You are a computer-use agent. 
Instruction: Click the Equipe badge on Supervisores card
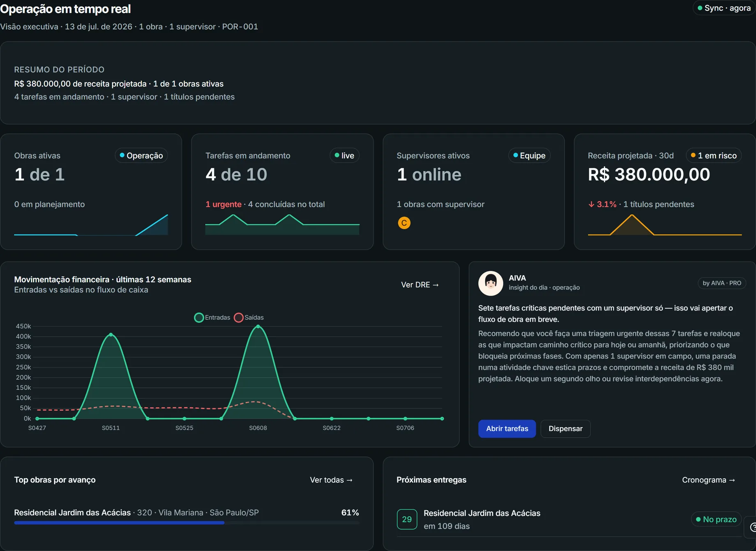click(529, 155)
